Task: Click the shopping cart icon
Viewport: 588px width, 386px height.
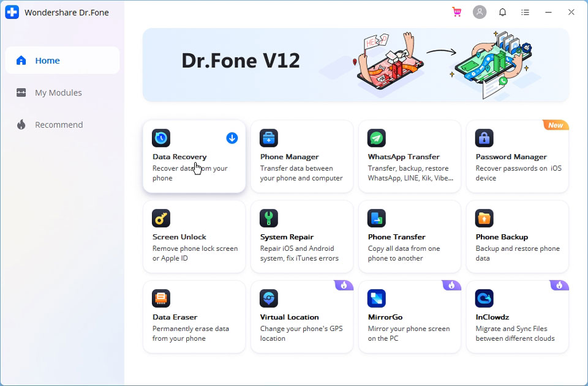Action: (x=457, y=12)
